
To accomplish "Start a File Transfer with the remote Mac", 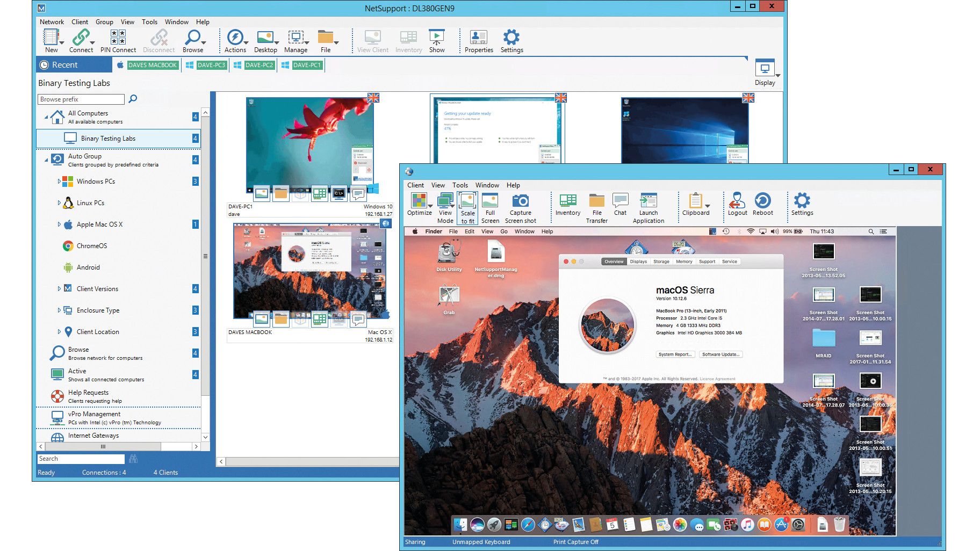I will 596,207.
